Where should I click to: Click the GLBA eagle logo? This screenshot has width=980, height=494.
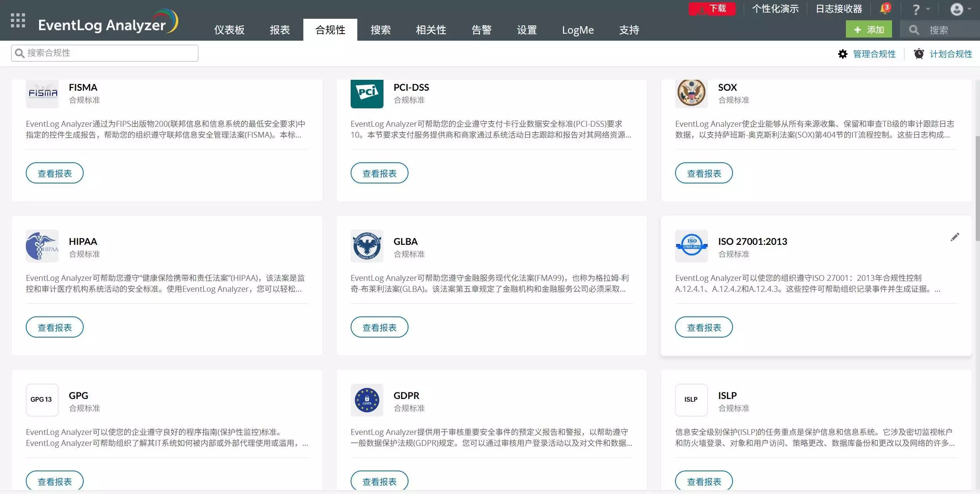tap(367, 246)
